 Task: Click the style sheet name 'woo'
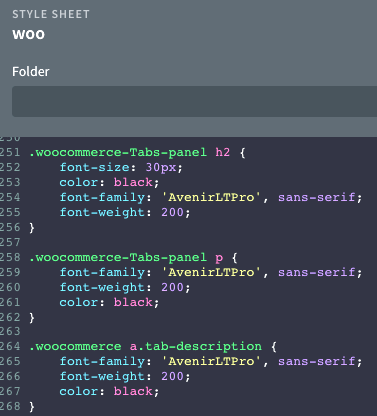[x=28, y=34]
